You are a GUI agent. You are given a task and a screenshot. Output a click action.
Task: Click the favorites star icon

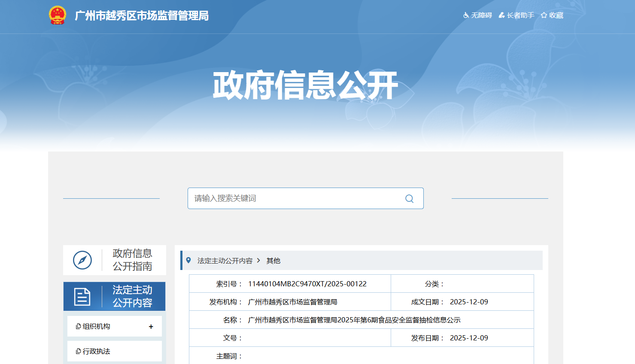pos(544,15)
